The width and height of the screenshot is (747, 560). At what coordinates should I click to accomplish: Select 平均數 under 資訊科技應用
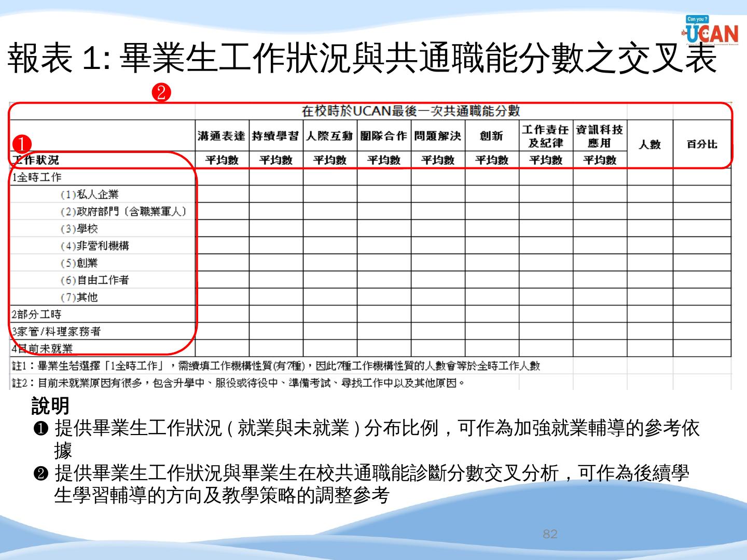pyautogui.click(x=600, y=160)
